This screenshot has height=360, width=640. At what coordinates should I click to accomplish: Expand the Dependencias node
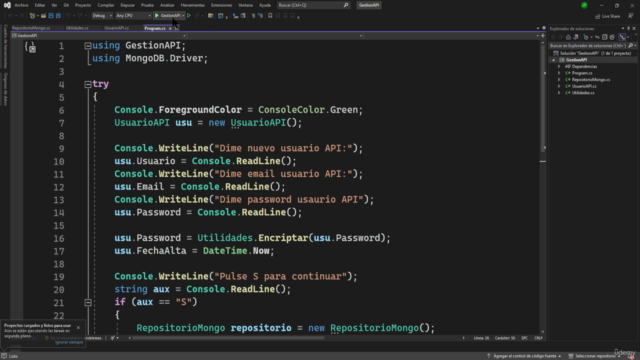559,67
